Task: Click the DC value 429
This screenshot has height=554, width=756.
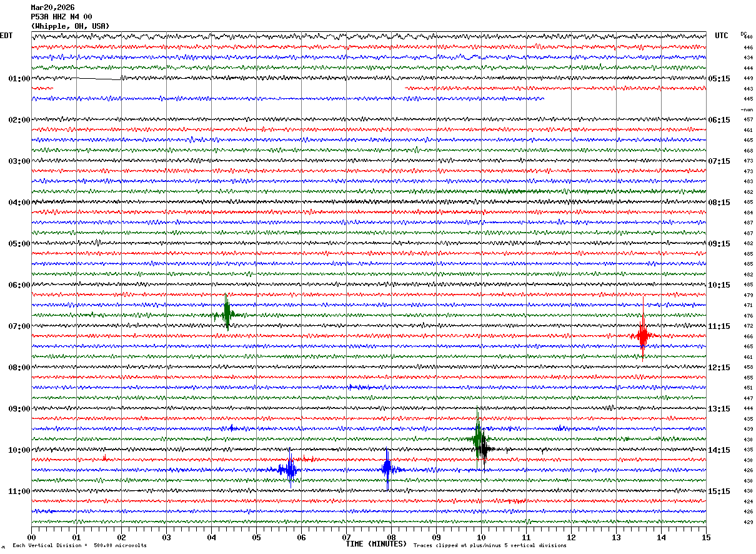Action: point(749,522)
